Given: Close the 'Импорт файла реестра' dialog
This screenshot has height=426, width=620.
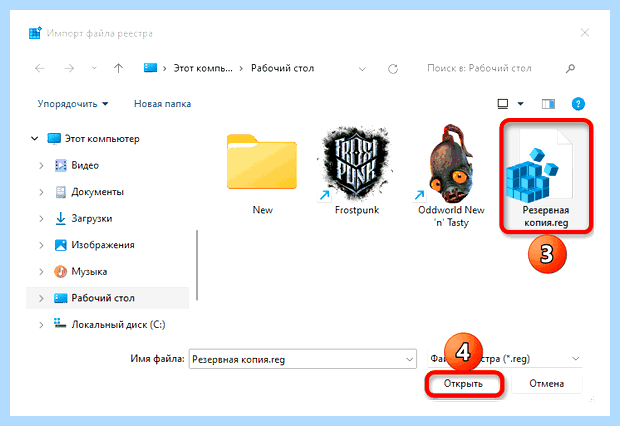Looking at the screenshot, I should [585, 33].
